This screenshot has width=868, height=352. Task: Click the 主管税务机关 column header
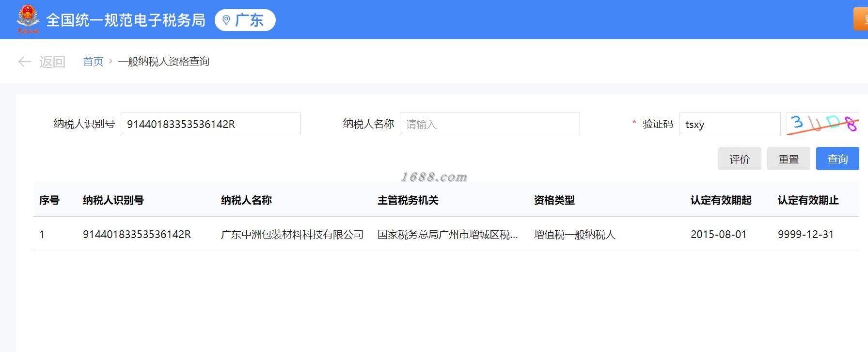point(408,200)
